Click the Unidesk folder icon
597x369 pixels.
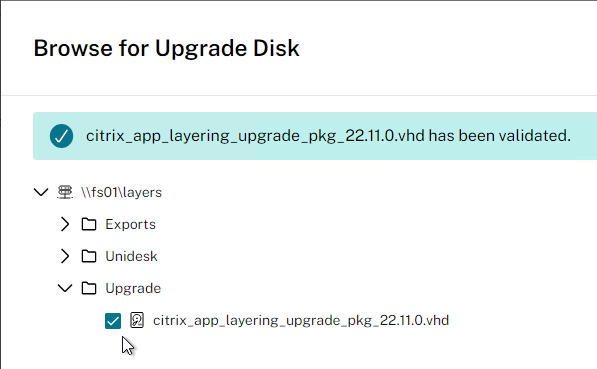(89, 256)
